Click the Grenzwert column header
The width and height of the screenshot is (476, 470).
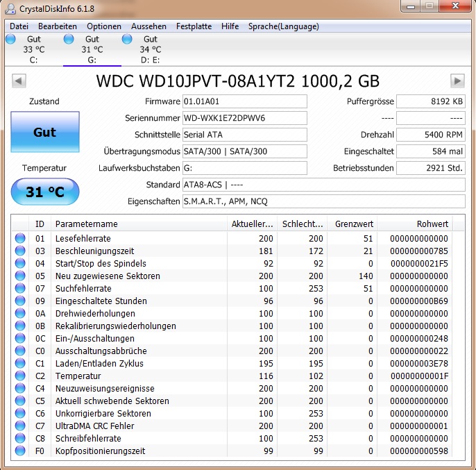[352, 224]
